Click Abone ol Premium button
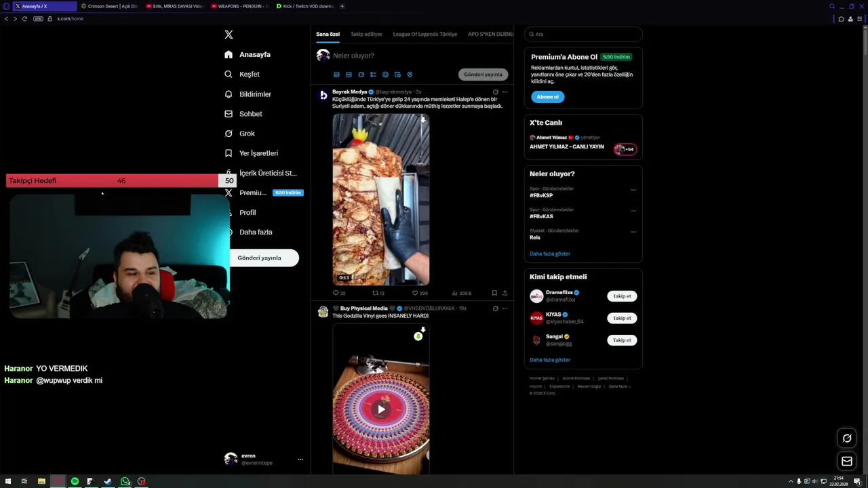The width and height of the screenshot is (868, 488). (x=547, y=97)
